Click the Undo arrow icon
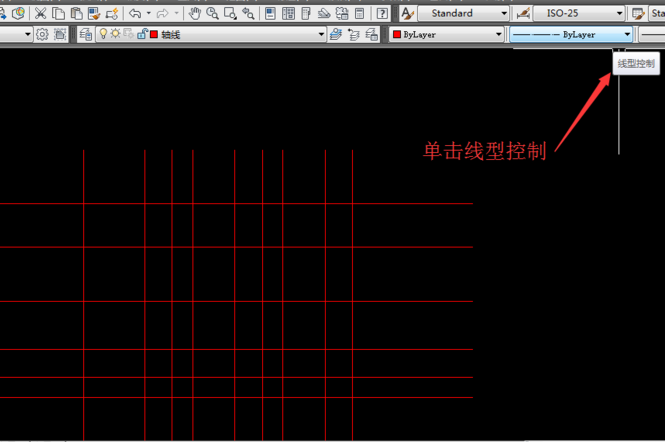The height and width of the screenshot is (442, 665). [135, 14]
